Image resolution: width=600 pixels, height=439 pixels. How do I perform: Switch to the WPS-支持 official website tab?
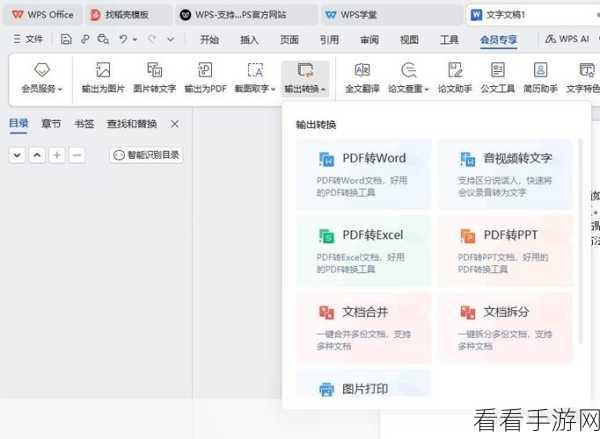(x=246, y=15)
